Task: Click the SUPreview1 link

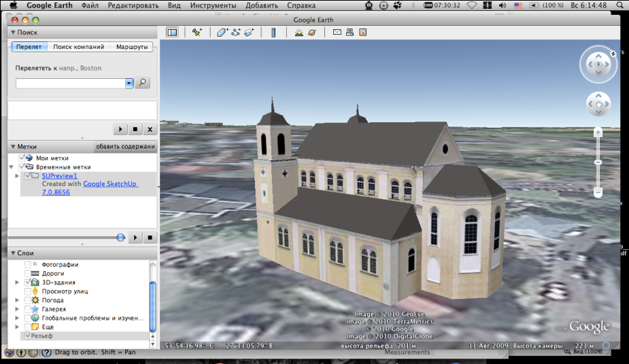Action: click(x=60, y=176)
